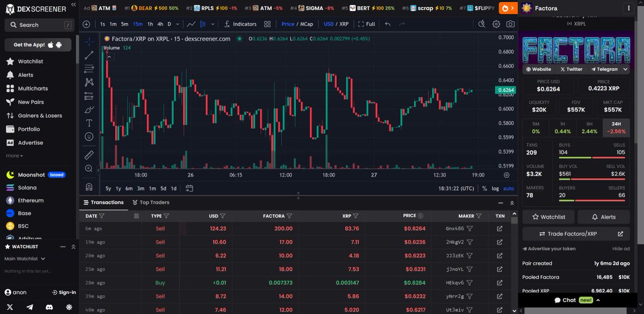The width and height of the screenshot is (644, 314).
Task: Open the emoji icons tool
Action: [89, 137]
